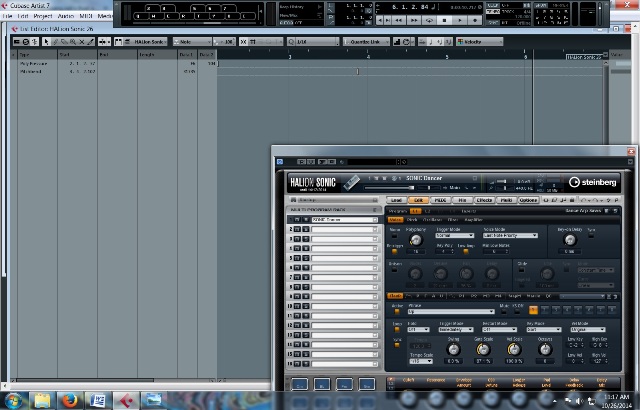
Task: Open the MIDI menu
Action: coord(86,16)
